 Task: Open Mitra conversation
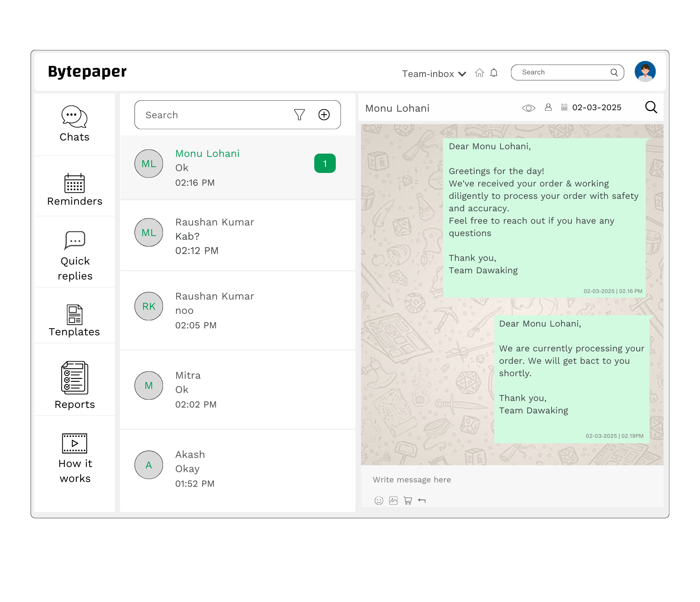[x=238, y=390]
